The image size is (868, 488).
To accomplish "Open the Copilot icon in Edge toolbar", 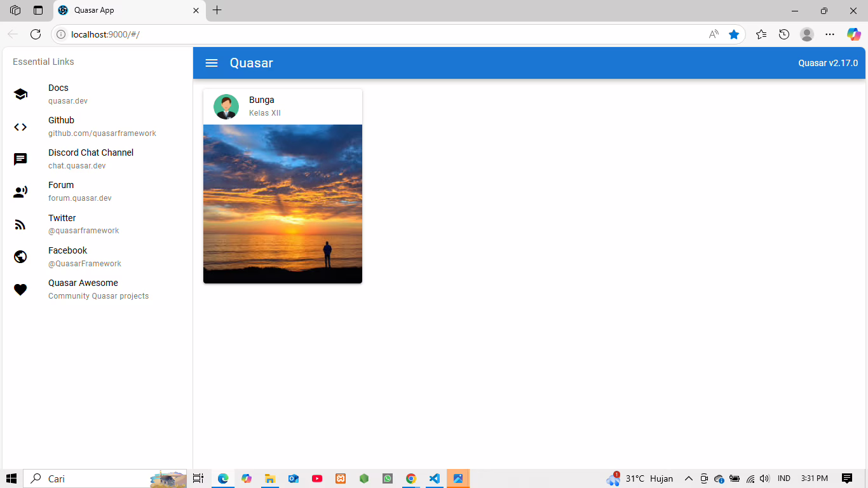I will click(853, 34).
